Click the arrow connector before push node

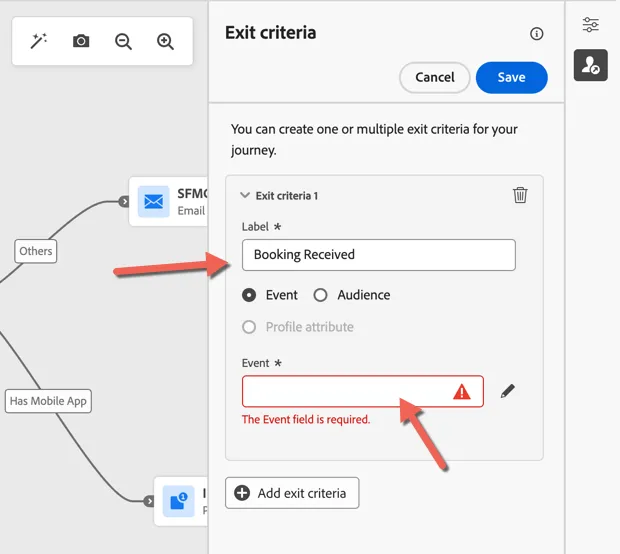pyautogui.click(x=149, y=501)
